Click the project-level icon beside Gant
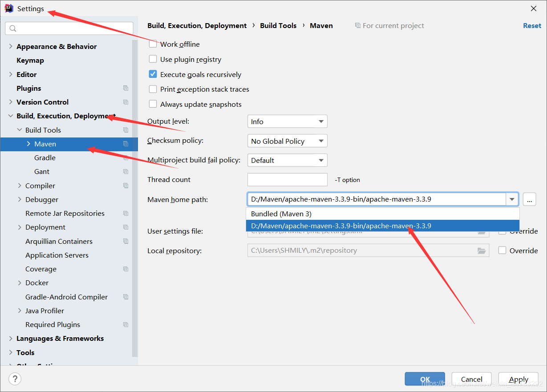The image size is (547, 392). pos(126,171)
